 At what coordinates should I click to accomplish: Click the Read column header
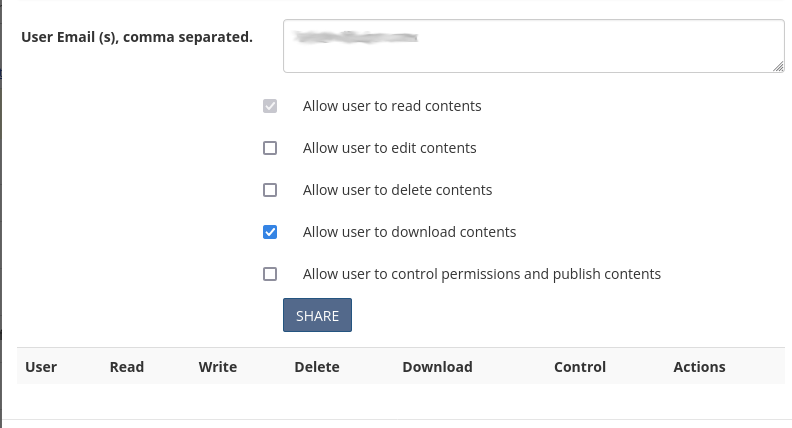pyautogui.click(x=127, y=367)
